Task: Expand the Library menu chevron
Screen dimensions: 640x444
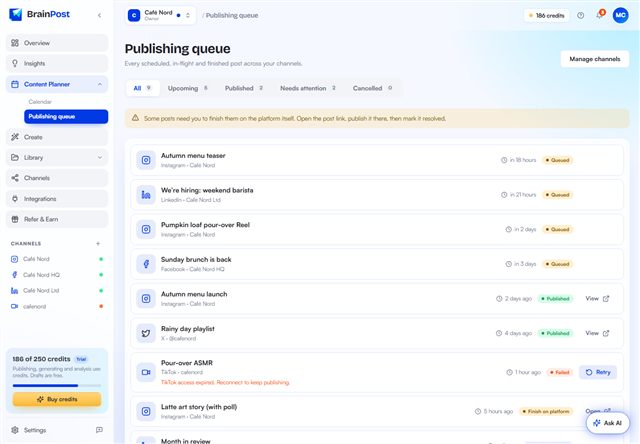Action: pos(100,158)
